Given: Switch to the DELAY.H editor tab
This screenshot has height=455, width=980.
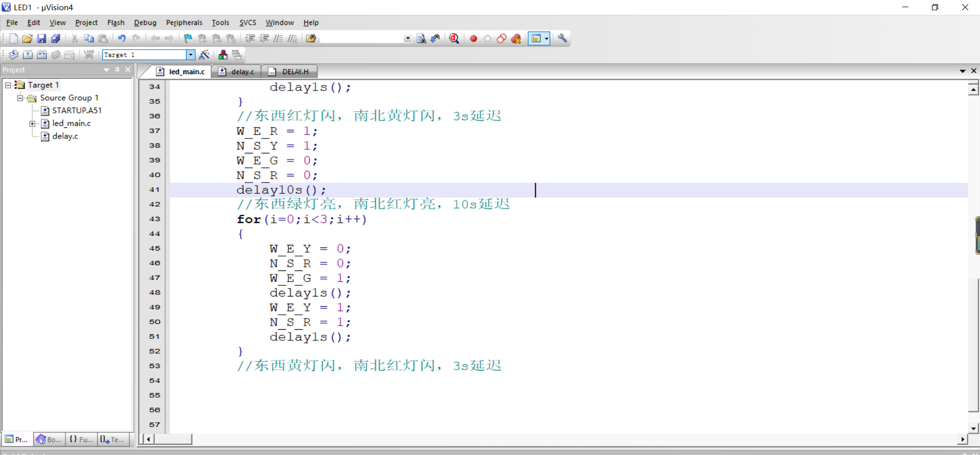Looking at the screenshot, I should (x=289, y=72).
